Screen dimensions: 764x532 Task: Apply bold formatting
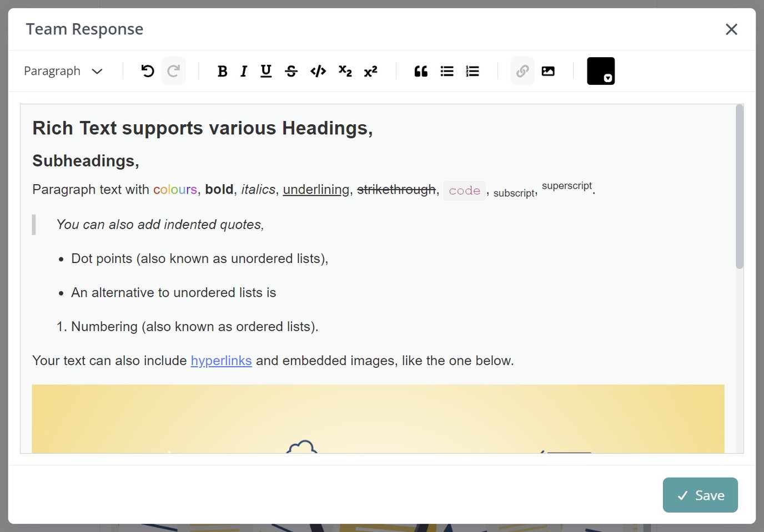[x=222, y=70]
